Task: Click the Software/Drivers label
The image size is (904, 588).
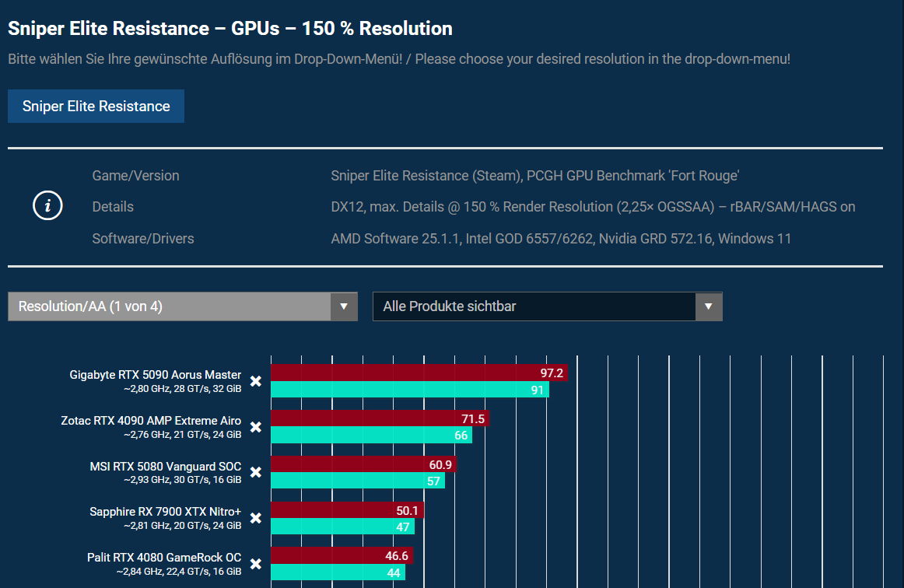Action: pos(143,239)
